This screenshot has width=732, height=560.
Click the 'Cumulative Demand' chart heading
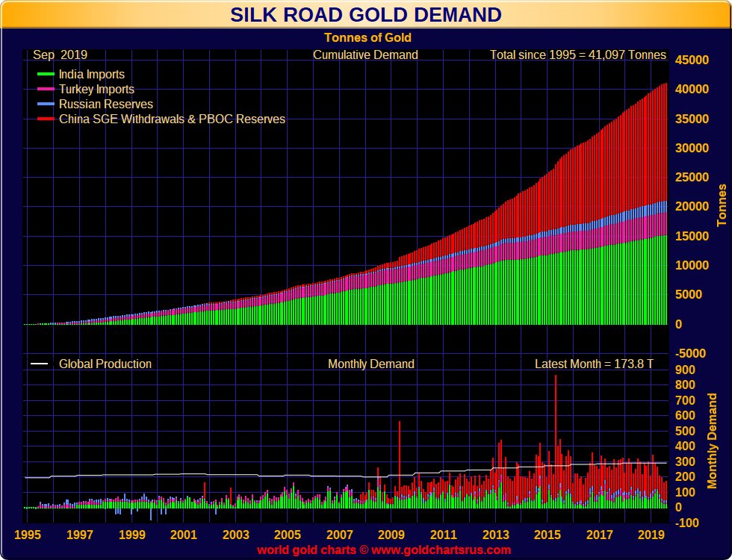[365, 55]
